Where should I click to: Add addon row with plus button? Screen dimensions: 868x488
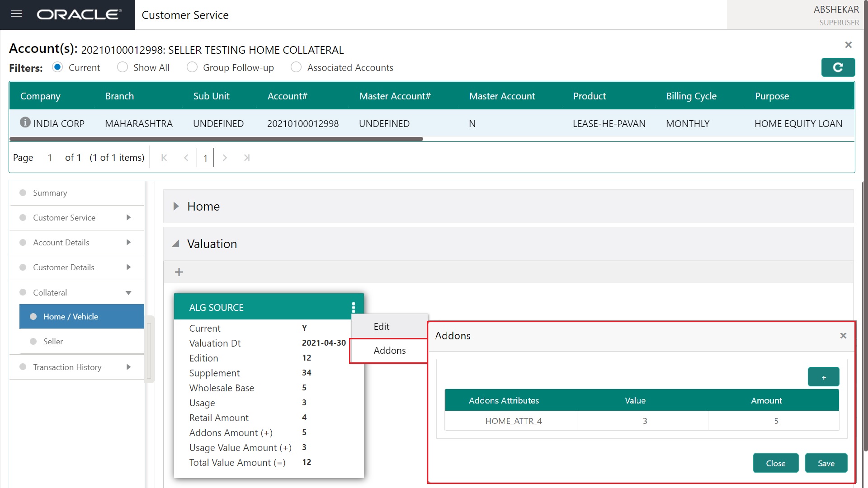823,377
